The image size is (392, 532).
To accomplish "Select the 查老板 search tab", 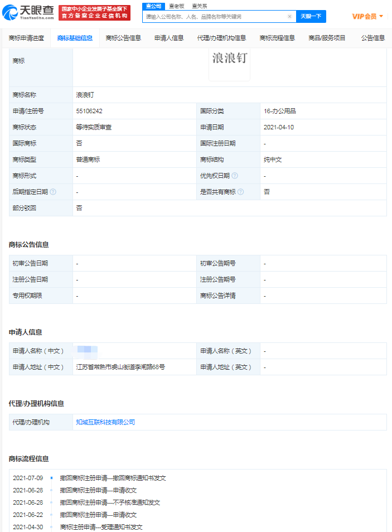I will (x=177, y=6).
